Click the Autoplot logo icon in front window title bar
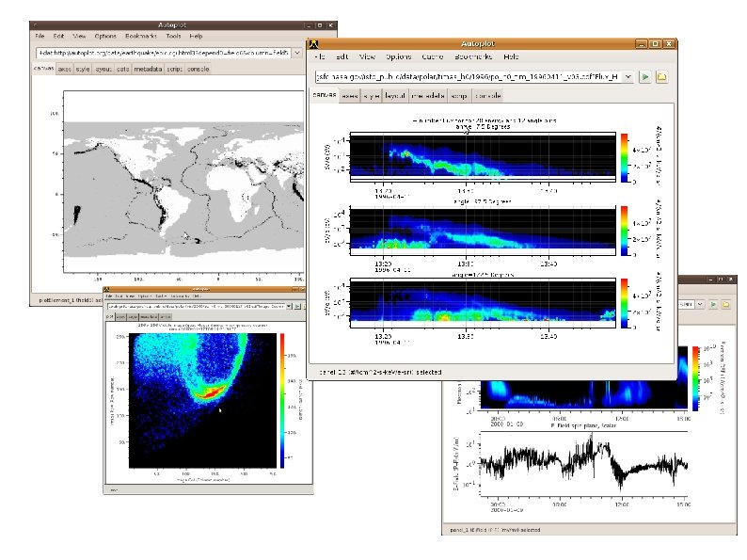 (313, 44)
